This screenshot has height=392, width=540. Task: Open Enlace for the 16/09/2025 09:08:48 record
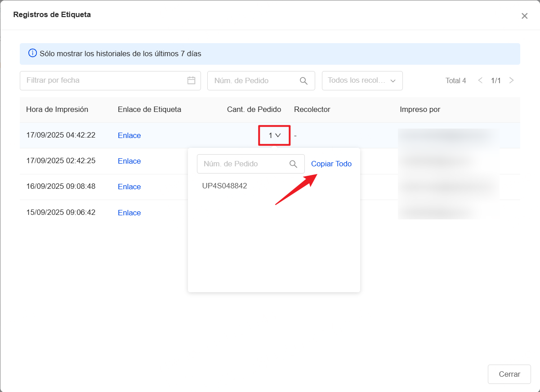coord(129,187)
